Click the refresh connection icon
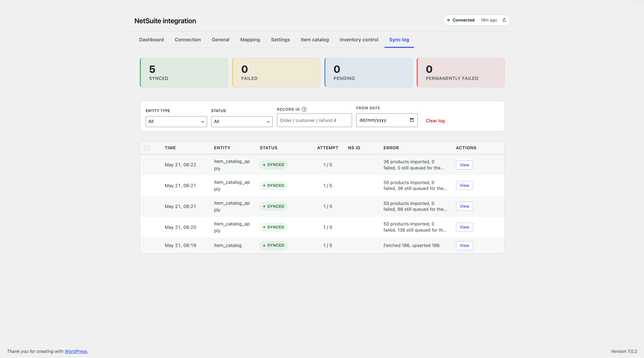 click(504, 20)
